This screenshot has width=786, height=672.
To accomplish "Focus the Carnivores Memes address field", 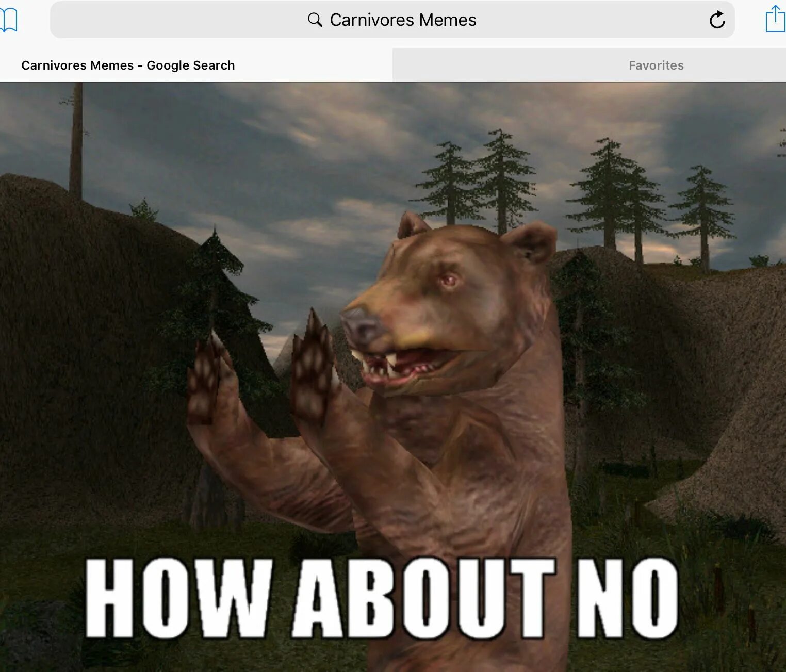I will (x=392, y=20).
